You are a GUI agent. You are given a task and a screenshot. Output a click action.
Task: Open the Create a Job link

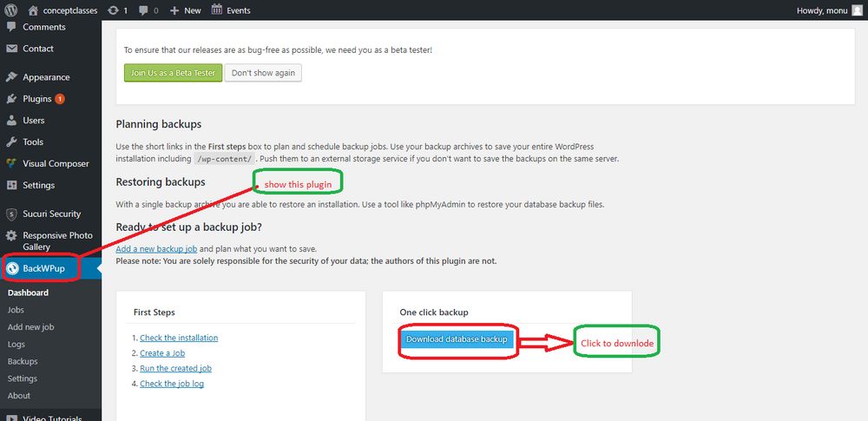[x=162, y=353]
